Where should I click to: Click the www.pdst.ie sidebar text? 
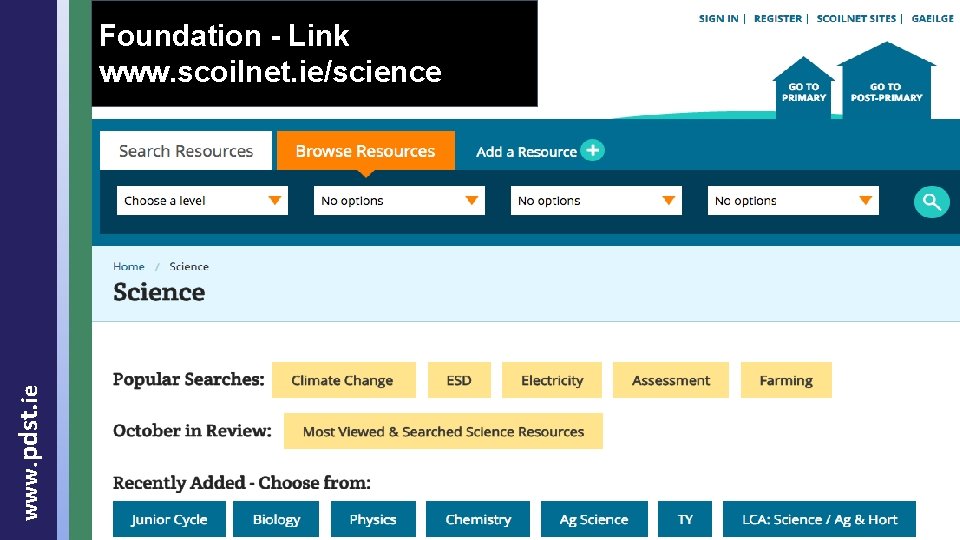coord(30,453)
